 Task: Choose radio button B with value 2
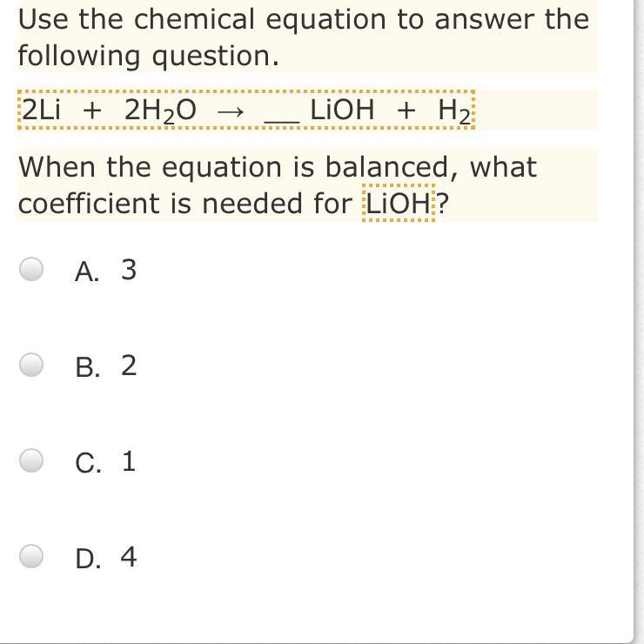click(x=31, y=365)
